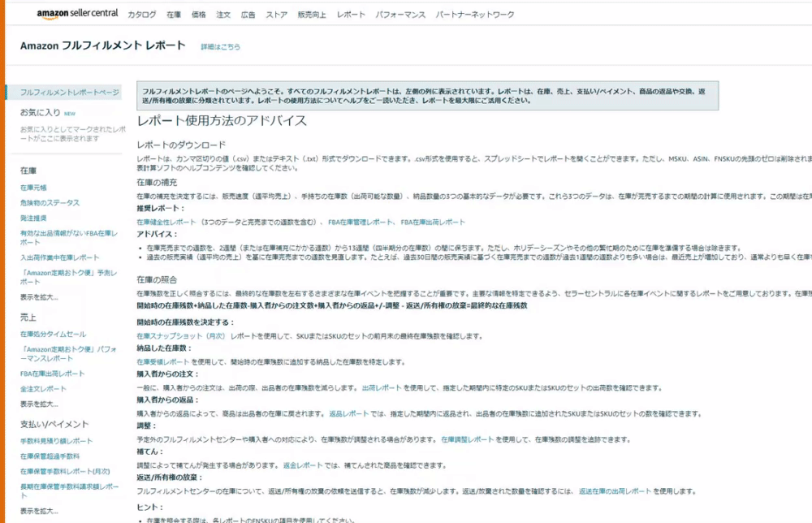Open the パートナーネットワーク menu

(475, 15)
